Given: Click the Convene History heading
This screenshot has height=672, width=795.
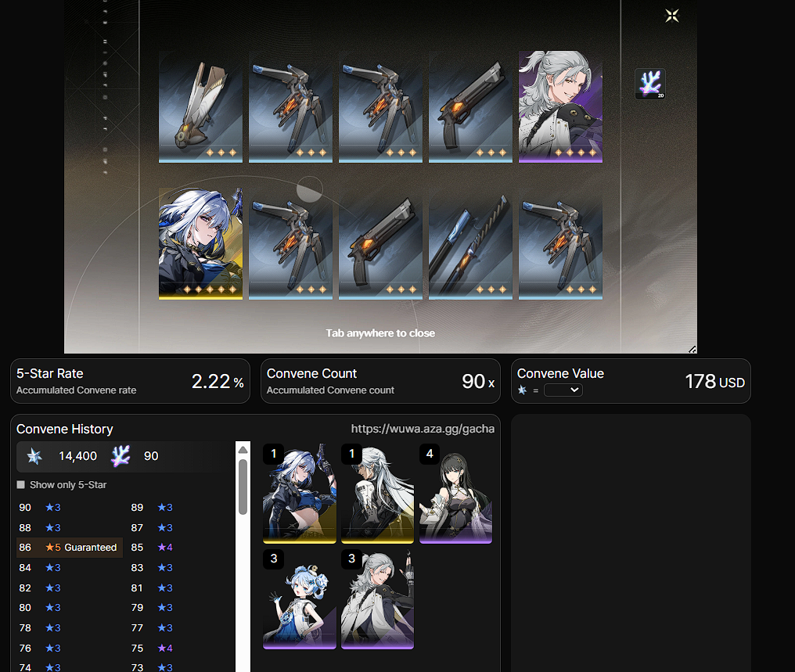Looking at the screenshot, I should (64, 429).
